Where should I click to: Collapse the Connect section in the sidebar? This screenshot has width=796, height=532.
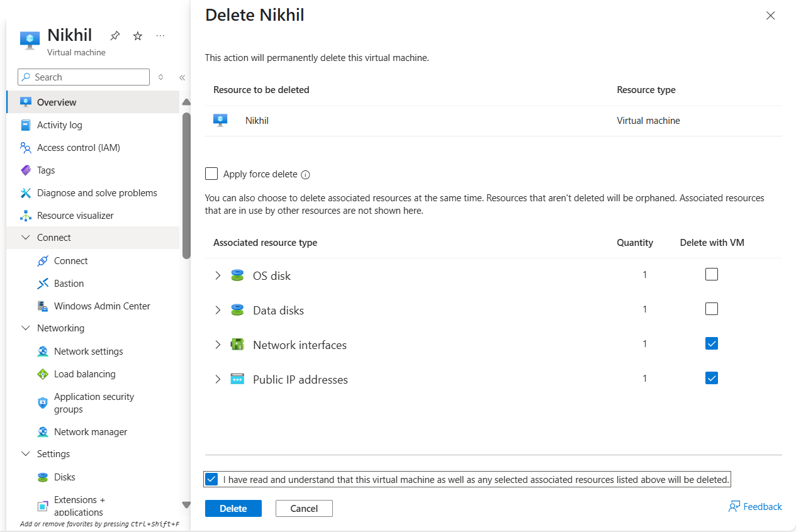pyautogui.click(x=26, y=238)
